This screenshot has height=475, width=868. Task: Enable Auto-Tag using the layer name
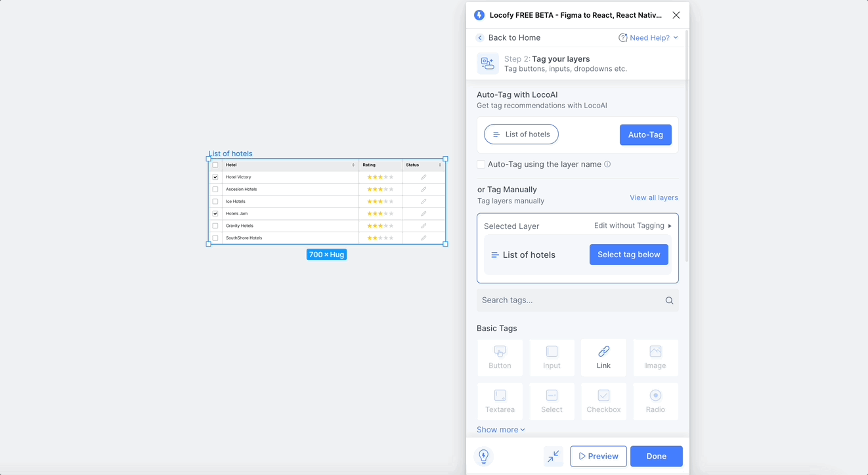coord(481,164)
